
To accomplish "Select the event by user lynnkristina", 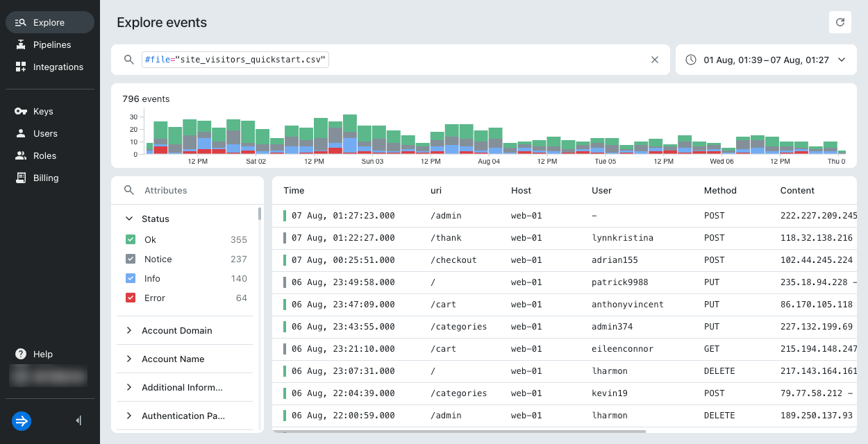I will pos(564,238).
